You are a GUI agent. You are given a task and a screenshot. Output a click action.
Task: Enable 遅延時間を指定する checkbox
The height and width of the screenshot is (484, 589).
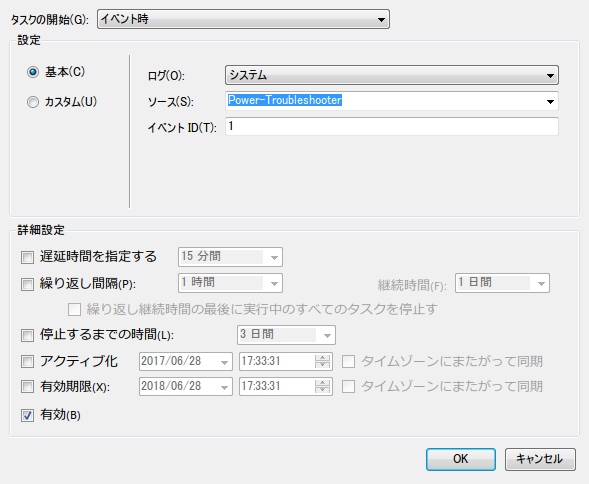(x=27, y=257)
